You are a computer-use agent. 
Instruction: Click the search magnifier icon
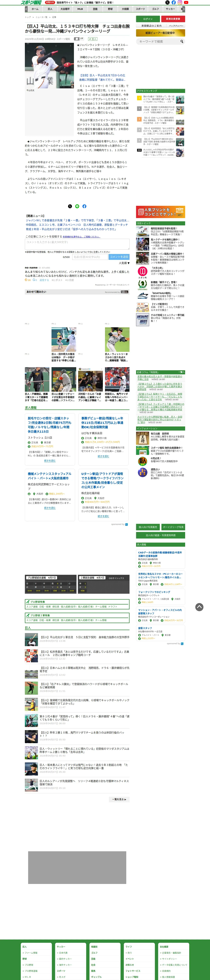point(182,41)
